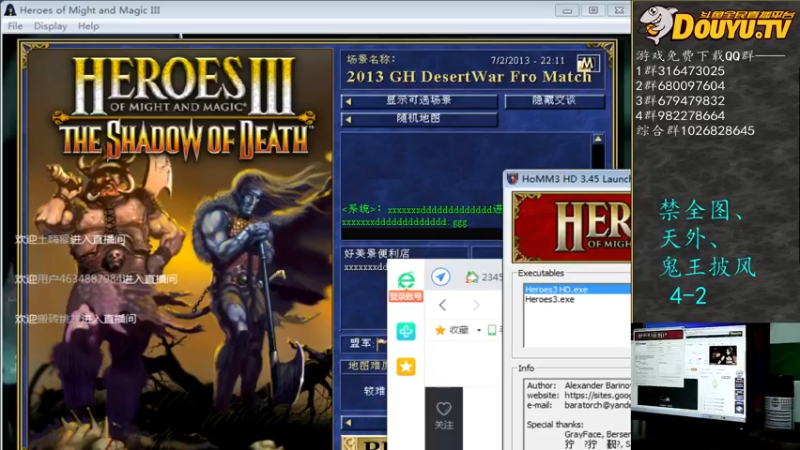Click the HoMM3 HD launcher title bar icon

coord(512,179)
